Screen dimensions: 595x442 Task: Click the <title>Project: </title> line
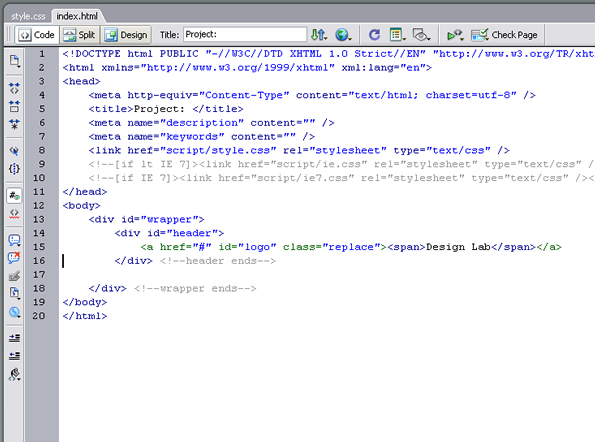click(166, 109)
